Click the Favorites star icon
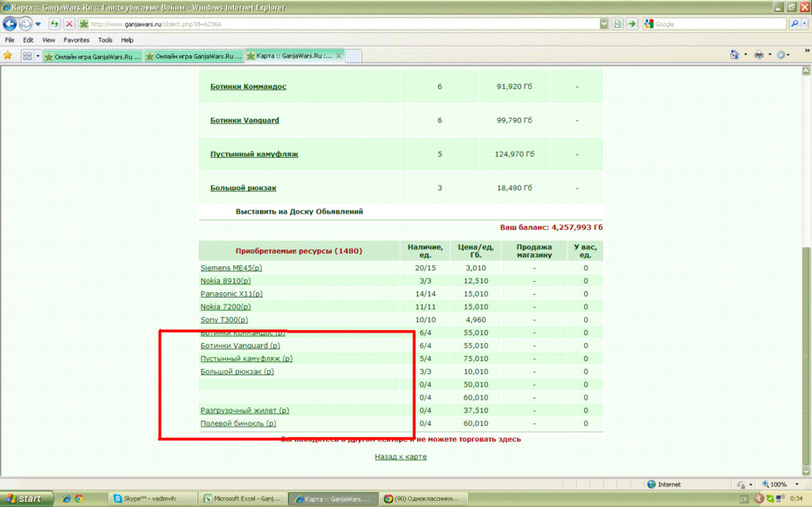This screenshot has height=507, width=812. [8, 55]
